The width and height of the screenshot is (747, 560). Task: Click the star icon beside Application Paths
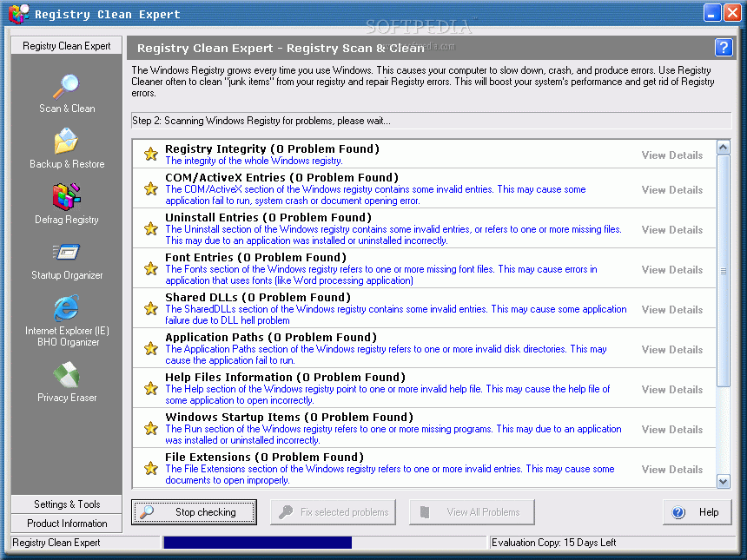(x=151, y=348)
